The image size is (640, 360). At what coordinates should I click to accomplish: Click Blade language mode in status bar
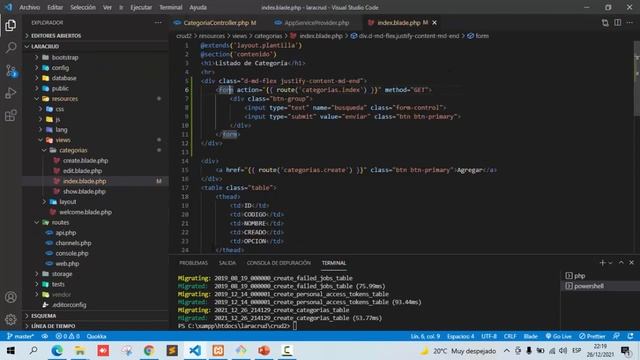[530, 336]
